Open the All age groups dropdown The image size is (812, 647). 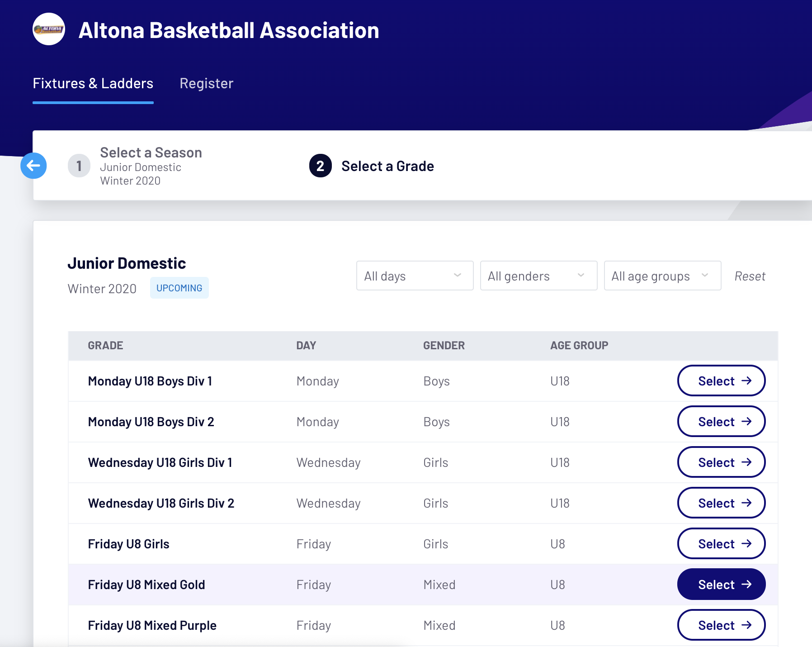pos(662,276)
